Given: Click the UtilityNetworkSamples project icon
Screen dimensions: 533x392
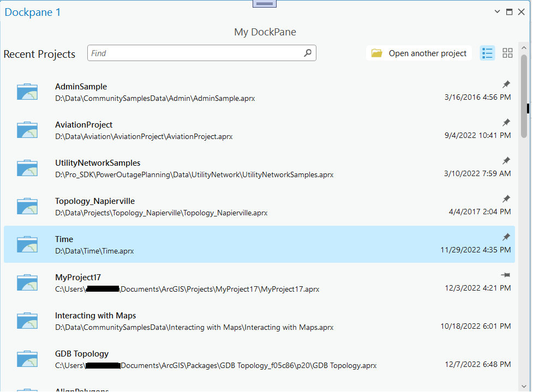Looking at the screenshot, I should click(27, 168).
